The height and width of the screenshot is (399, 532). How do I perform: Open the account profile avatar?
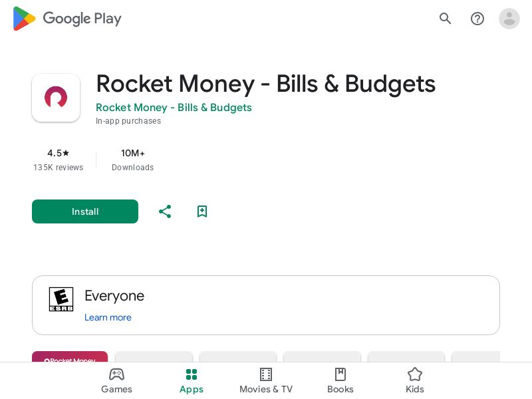click(x=509, y=19)
